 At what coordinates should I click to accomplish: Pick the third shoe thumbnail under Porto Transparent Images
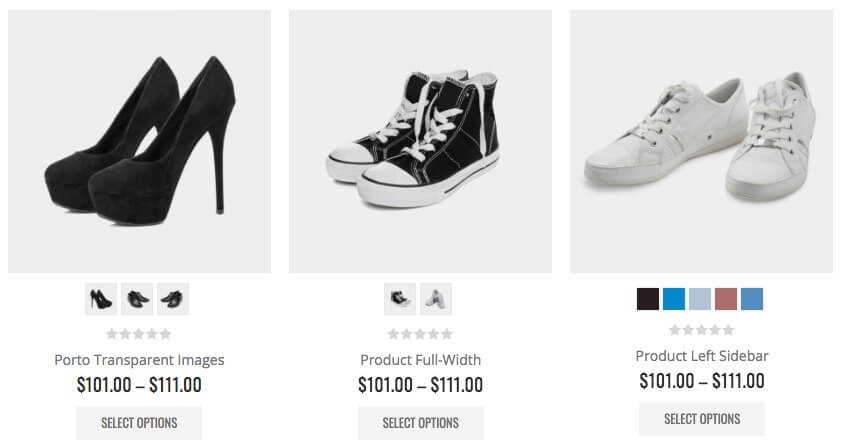point(173,299)
